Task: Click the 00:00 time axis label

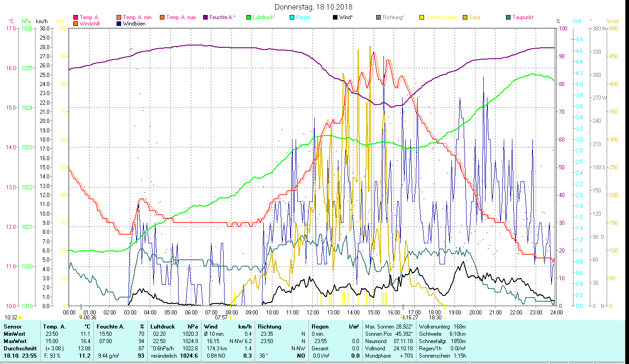Action: 69,312
